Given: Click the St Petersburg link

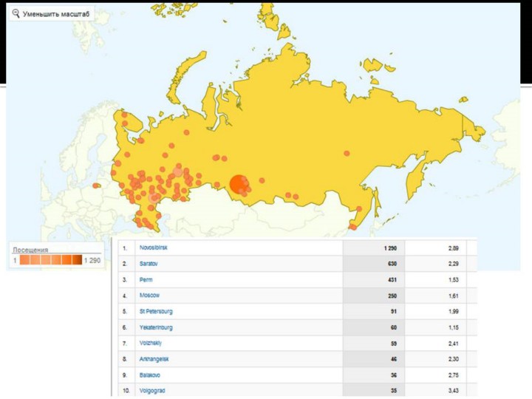Looking at the screenshot, I should pyautogui.click(x=156, y=311).
